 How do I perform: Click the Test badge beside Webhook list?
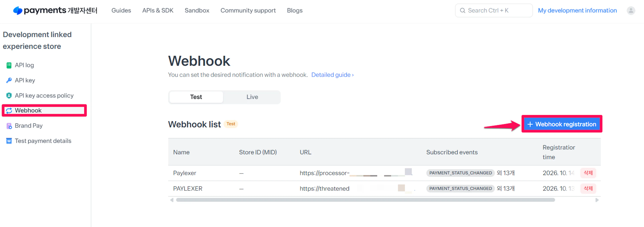tap(230, 124)
